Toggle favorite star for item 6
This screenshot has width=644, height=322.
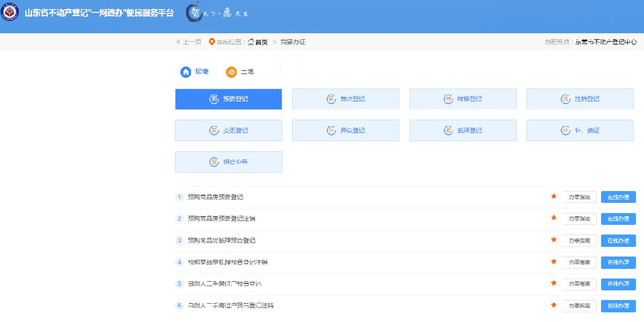point(554,305)
